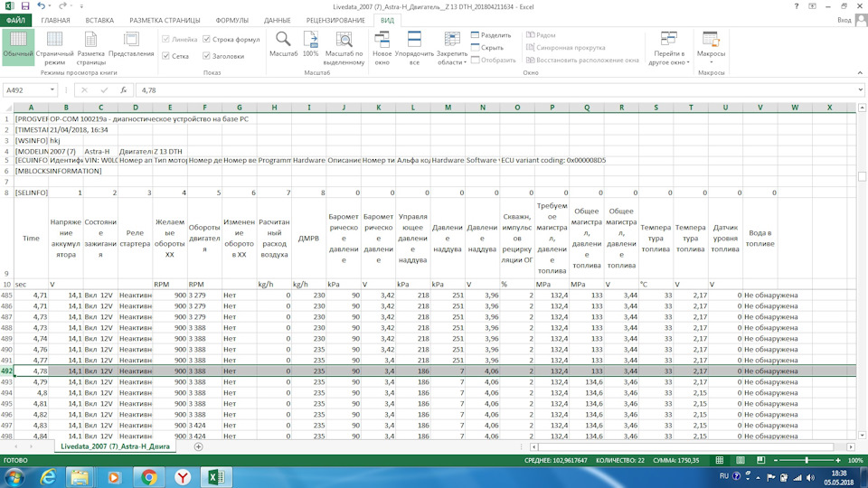Click Скрыть hide window button
The height and width of the screenshot is (488, 868).
(x=486, y=48)
